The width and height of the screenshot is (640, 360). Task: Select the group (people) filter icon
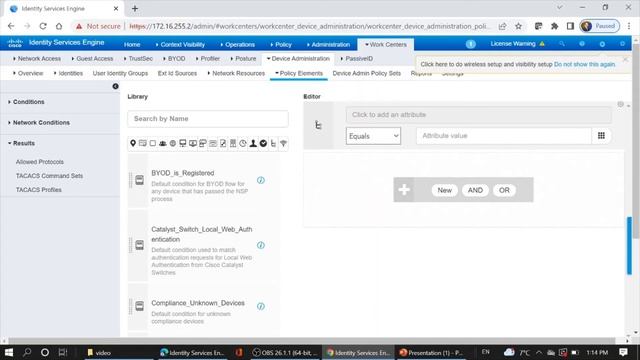coord(162,143)
